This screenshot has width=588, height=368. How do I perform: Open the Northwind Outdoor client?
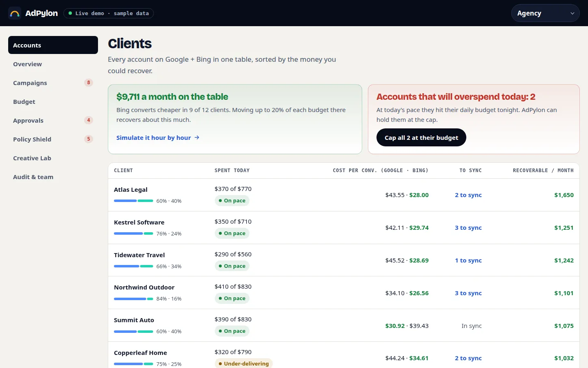click(344, 293)
